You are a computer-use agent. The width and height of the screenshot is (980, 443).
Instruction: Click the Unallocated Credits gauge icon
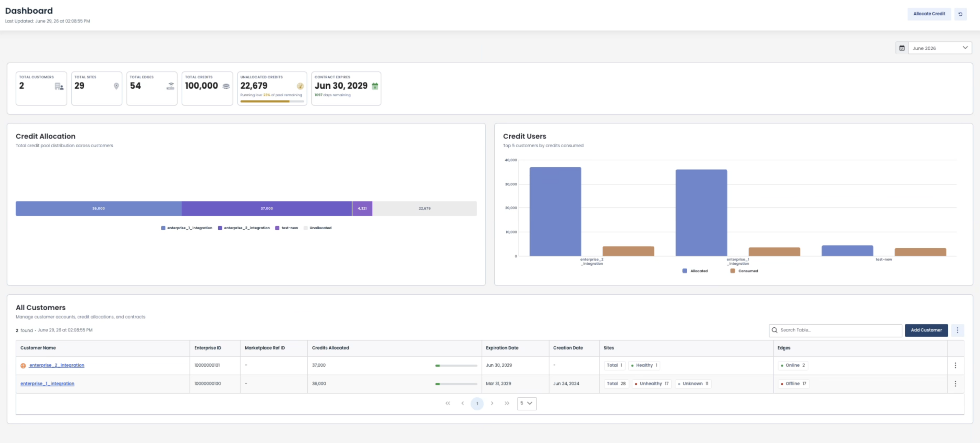coord(300,86)
